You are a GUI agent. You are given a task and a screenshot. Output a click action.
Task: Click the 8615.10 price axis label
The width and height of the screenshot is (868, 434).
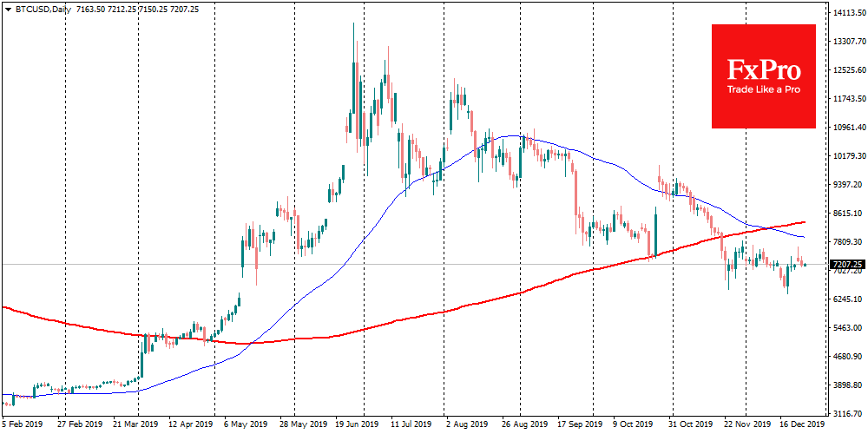848,214
